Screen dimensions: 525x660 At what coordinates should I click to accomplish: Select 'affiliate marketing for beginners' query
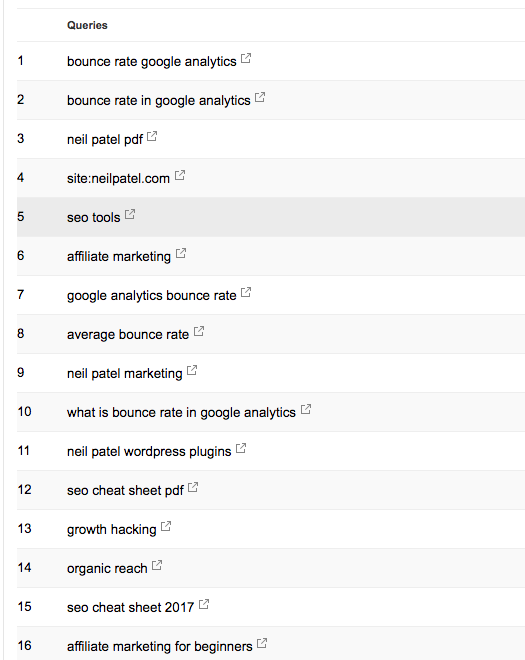click(160, 647)
